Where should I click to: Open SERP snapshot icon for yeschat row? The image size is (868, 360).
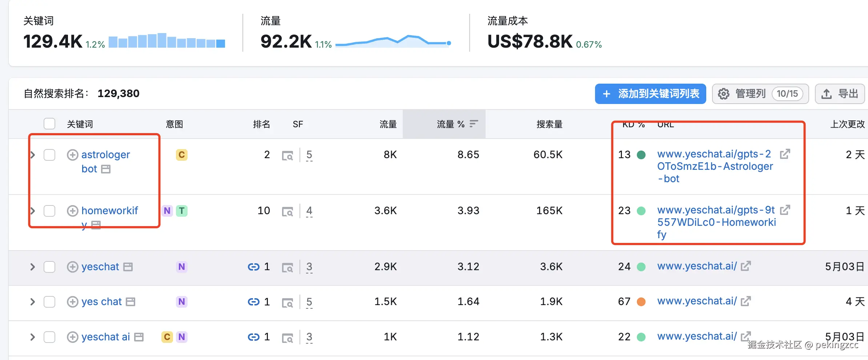(x=287, y=267)
